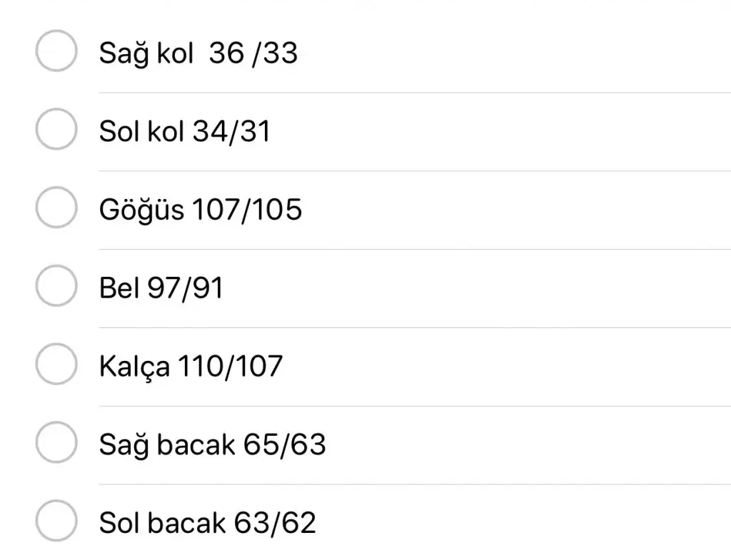Screen dimensions: 731x560
Task: Check off the Sağ bacak 65/63 circle
Action: click(56, 442)
